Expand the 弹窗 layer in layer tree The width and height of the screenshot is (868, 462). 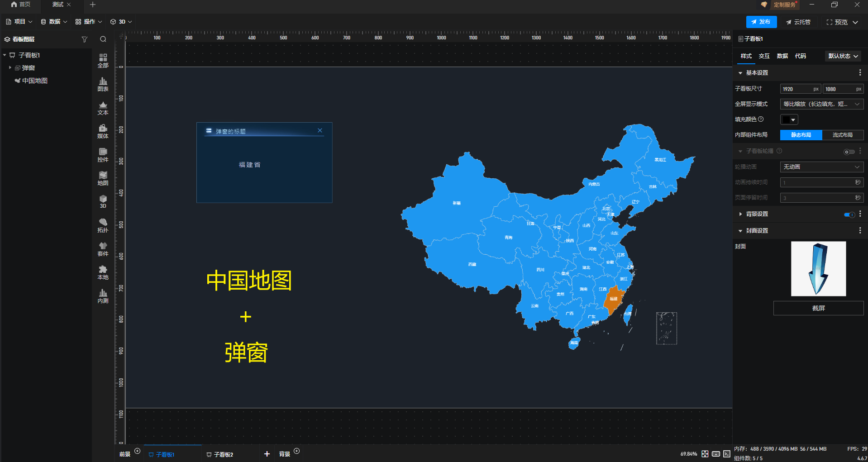click(x=10, y=67)
